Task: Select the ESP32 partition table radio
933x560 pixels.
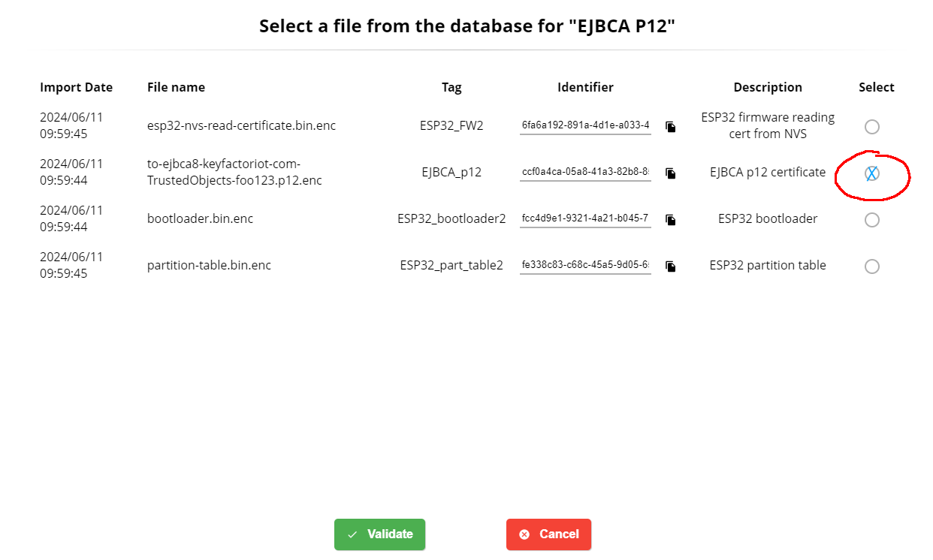Action: pyautogui.click(x=871, y=266)
